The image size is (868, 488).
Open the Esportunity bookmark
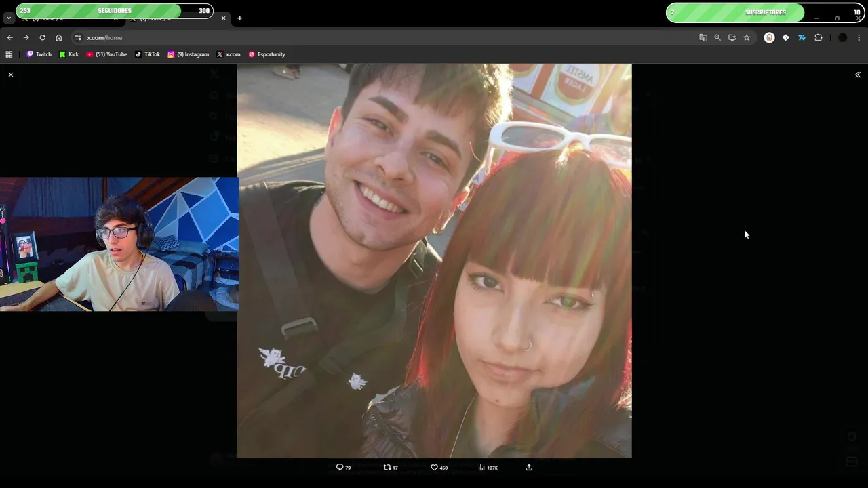tap(267, 54)
